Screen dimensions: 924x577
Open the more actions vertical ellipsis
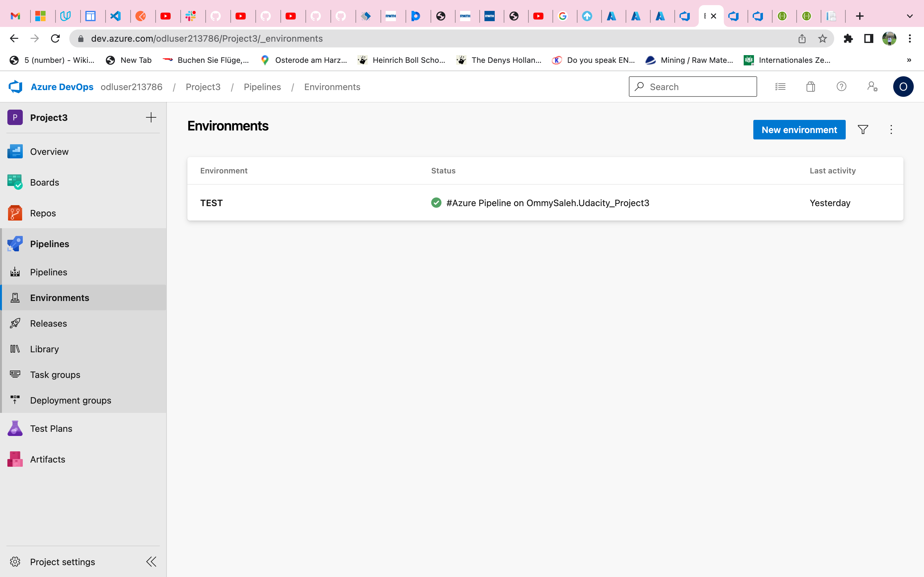(891, 130)
